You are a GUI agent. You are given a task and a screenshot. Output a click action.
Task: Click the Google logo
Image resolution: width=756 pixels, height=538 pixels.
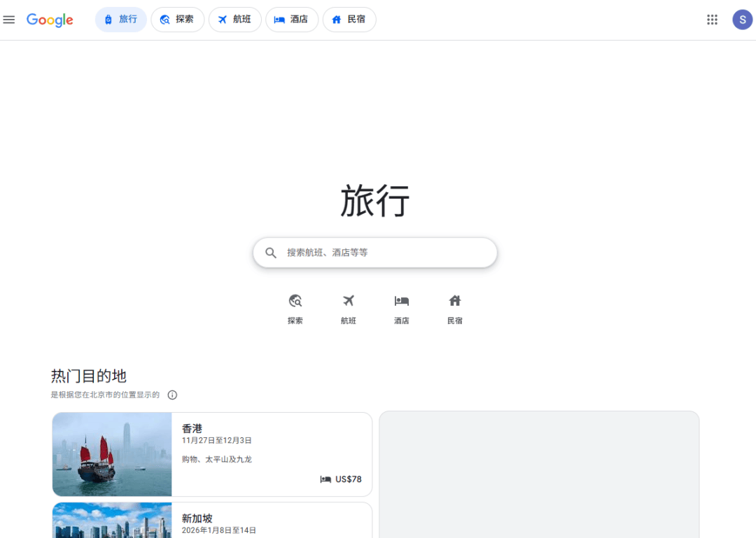coord(50,20)
